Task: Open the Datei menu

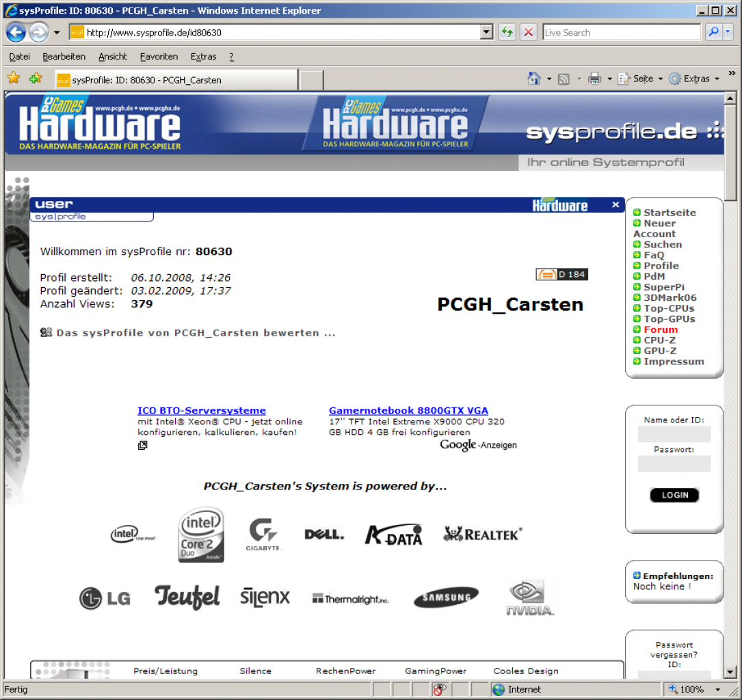Action: coord(19,57)
